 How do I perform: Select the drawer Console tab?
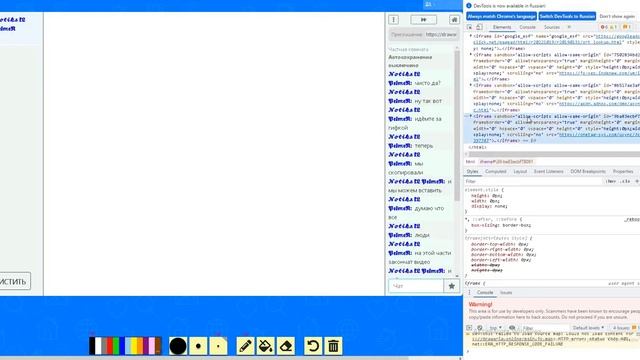(x=485, y=293)
